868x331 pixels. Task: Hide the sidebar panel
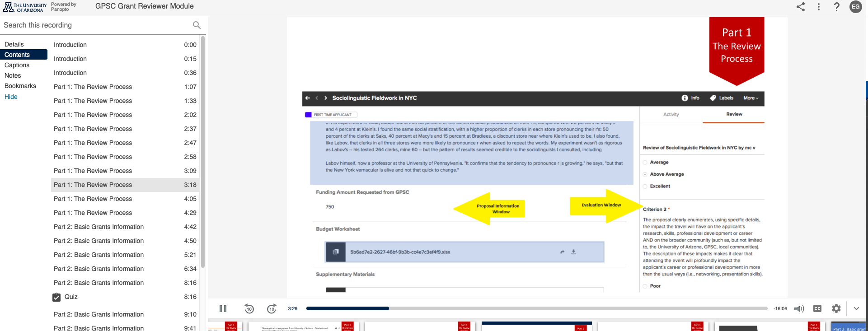pyautogui.click(x=11, y=97)
